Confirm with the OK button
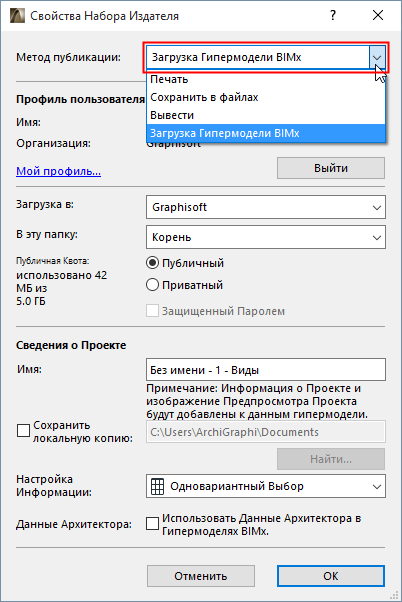 pyautogui.click(x=331, y=576)
